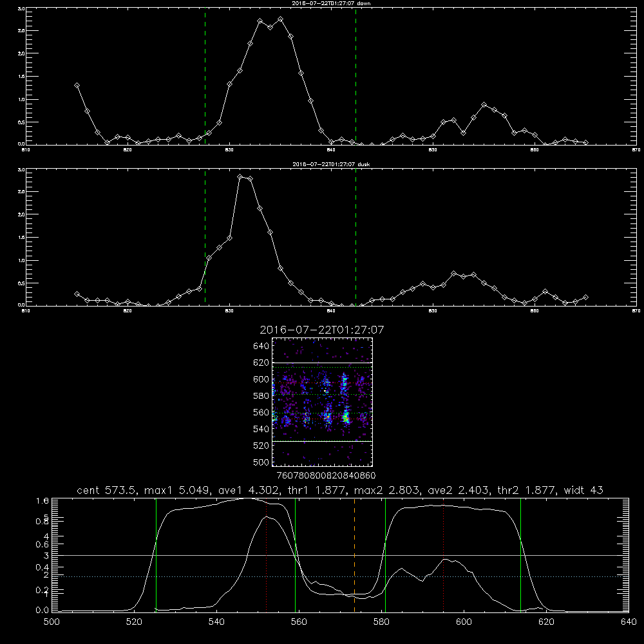Click heatmap y-axis label 500
The image size is (644, 644).
pyautogui.click(x=261, y=462)
